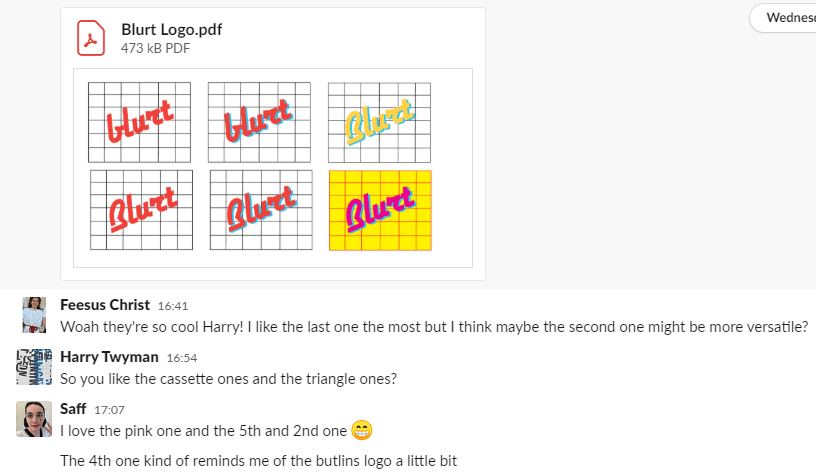This screenshot has width=816, height=473.
Task: Click the first red Blurt logo in top row
Action: 140,122
